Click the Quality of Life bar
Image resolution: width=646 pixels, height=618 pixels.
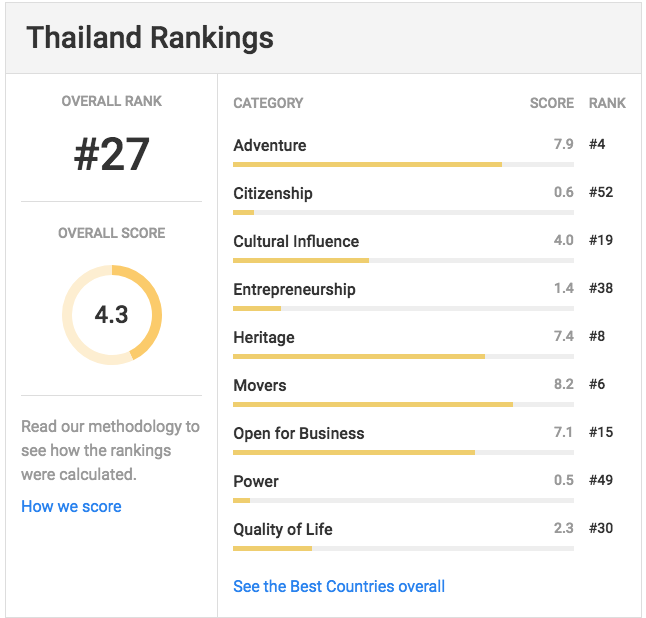pyautogui.click(x=403, y=548)
